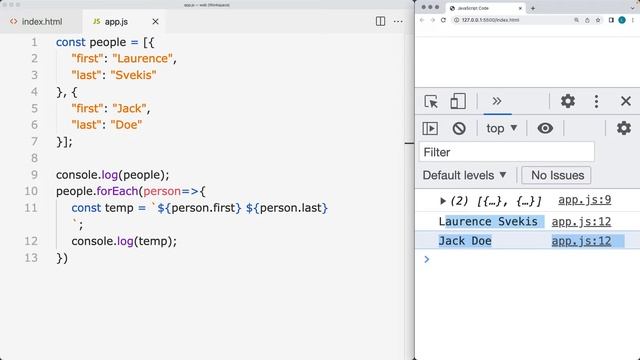Click forEach on line 10
This screenshot has width=640, height=360.
pyautogui.click(x=118, y=191)
